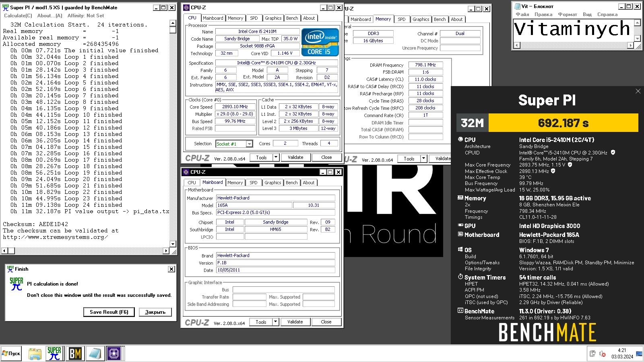Click the DRAM Frequency value field
Screen dimensions: 644x362
pos(425,65)
